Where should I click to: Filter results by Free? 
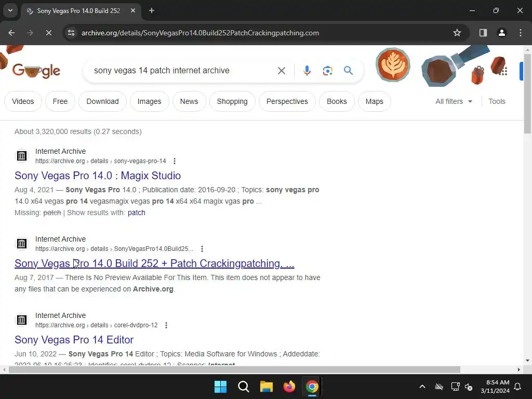[x=60, y=101]
